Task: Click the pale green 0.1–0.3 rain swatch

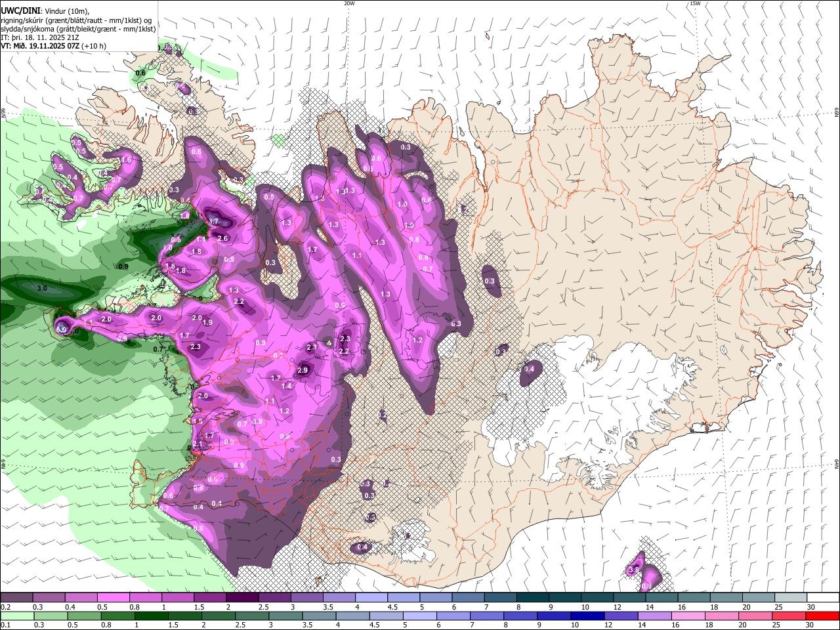Action: [17, 616]
